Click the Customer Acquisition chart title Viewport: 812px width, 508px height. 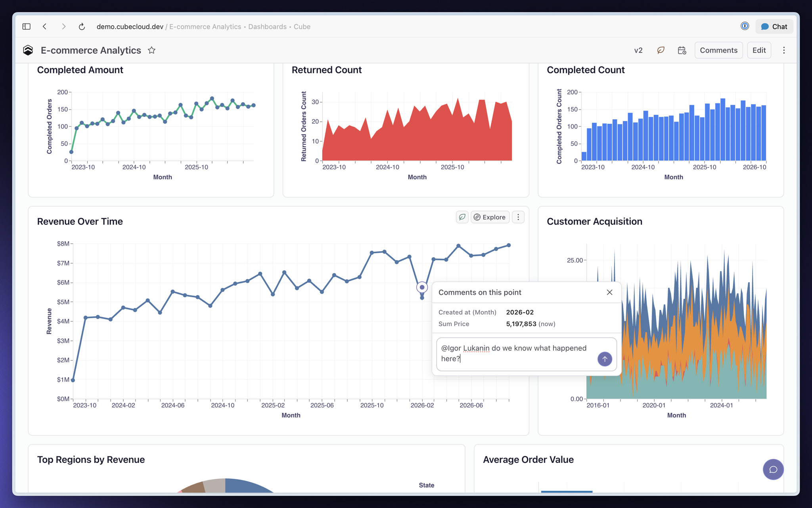click(594, 222)
